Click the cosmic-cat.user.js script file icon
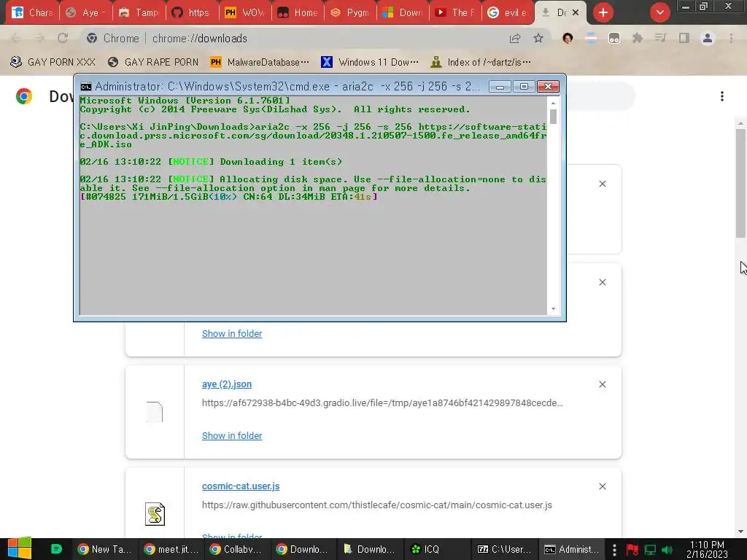Image resolution: width=747 pixels, height=560 pixels. tap(155, 514)
